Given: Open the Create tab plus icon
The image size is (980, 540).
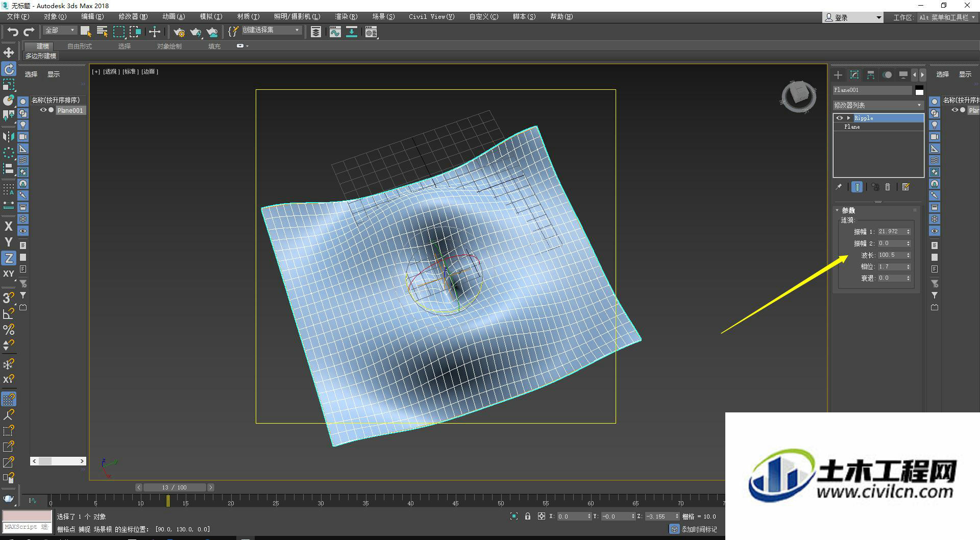Looking at the screenshot, I should click(x=838, y=75).
